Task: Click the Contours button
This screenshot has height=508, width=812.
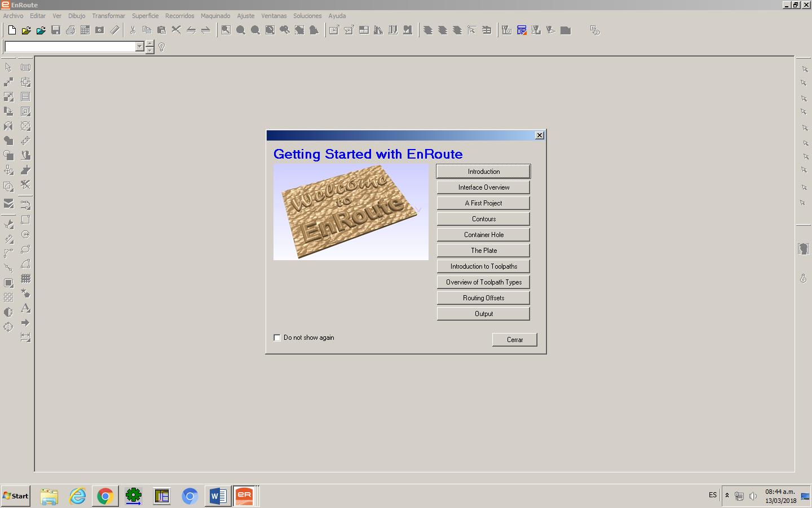Action: click(483, 219)
